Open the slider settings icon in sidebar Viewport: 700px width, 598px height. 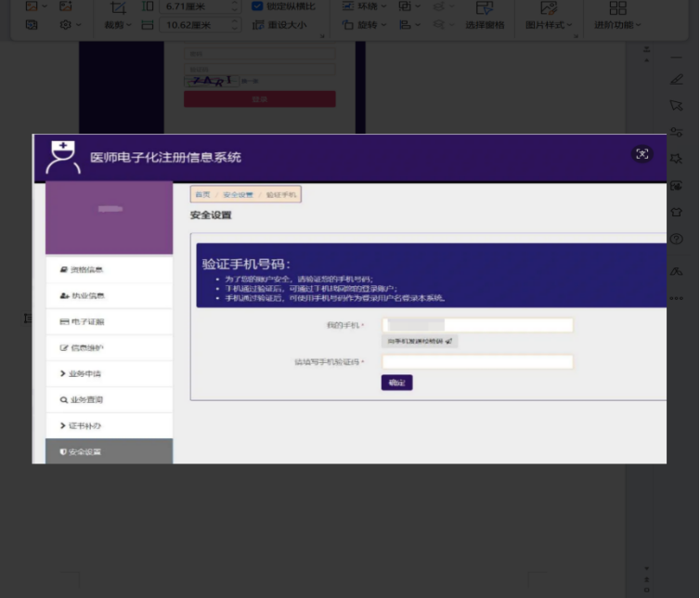click(677, 132)
